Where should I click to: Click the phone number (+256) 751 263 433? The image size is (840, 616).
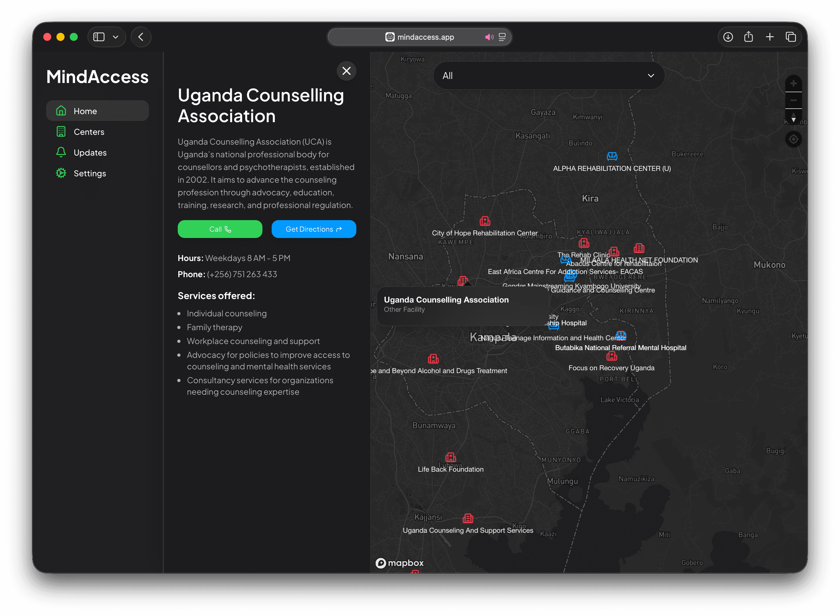(242, 275)
